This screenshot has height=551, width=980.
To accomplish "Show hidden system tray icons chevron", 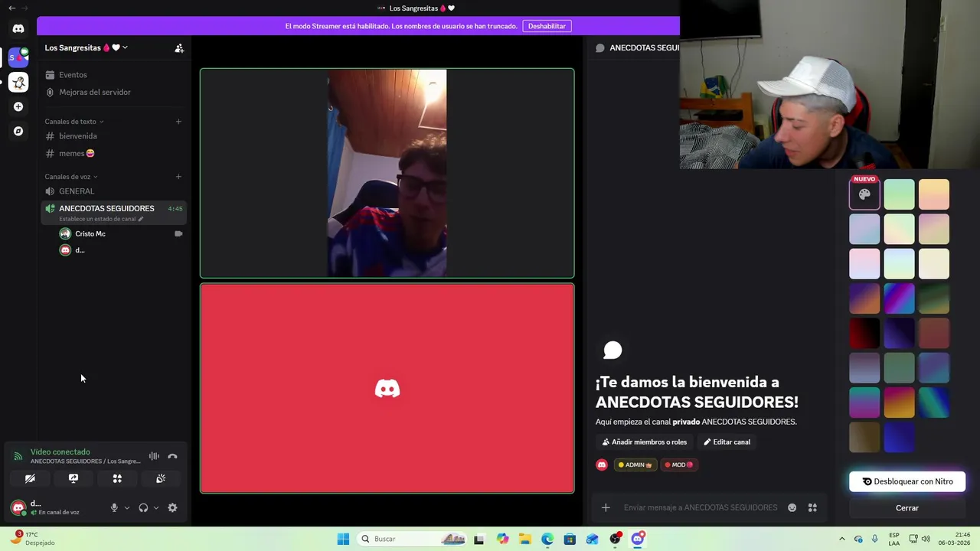I will [842, 539].
